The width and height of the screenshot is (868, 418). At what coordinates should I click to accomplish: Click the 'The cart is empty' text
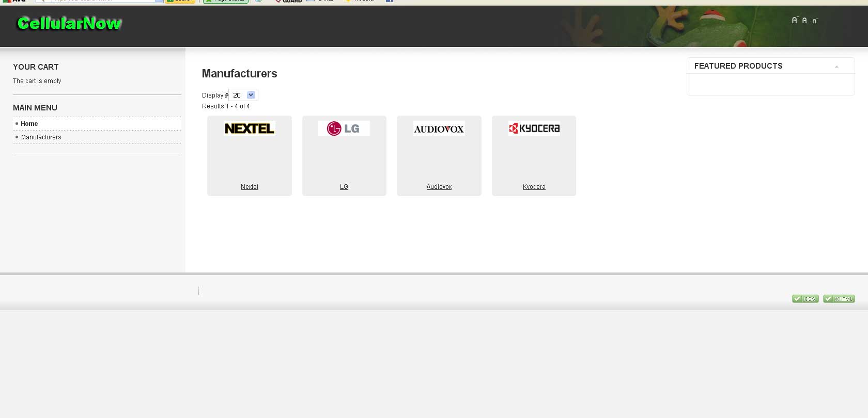pyautogui.click(x=37, y=81)
